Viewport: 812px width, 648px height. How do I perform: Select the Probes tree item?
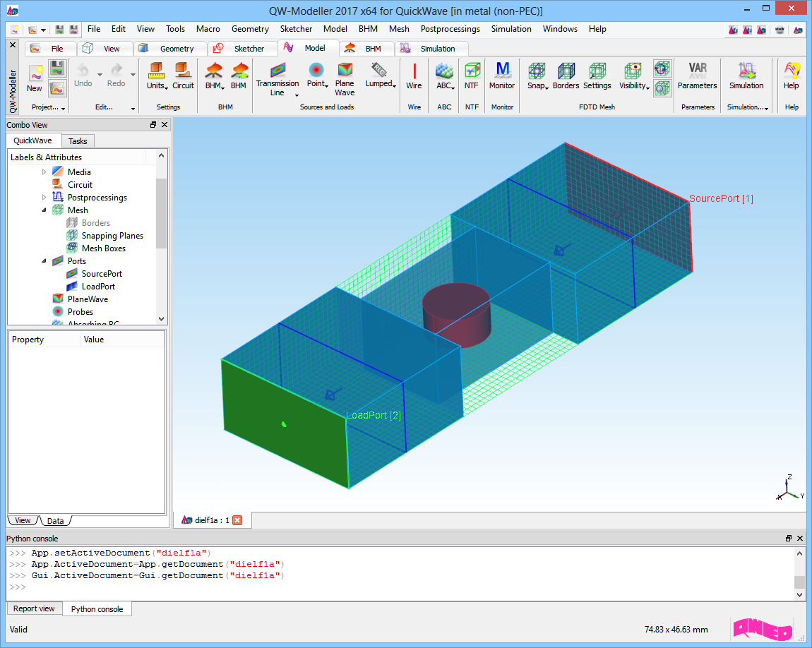[80, 311]
